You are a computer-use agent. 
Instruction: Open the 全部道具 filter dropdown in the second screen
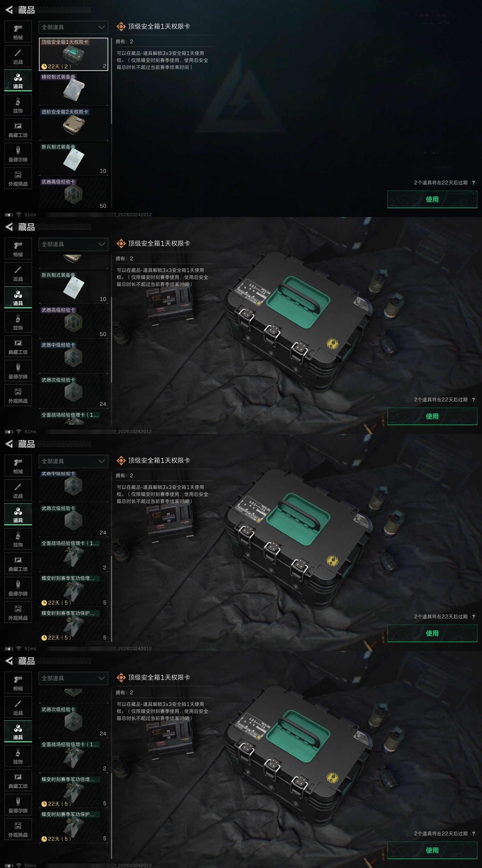pyautogui.click(x=74, y=244)
